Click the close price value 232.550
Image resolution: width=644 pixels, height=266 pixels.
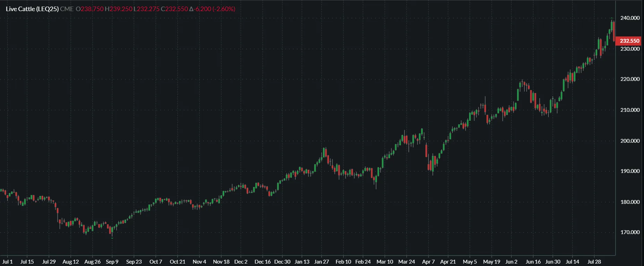pos(176,9)
